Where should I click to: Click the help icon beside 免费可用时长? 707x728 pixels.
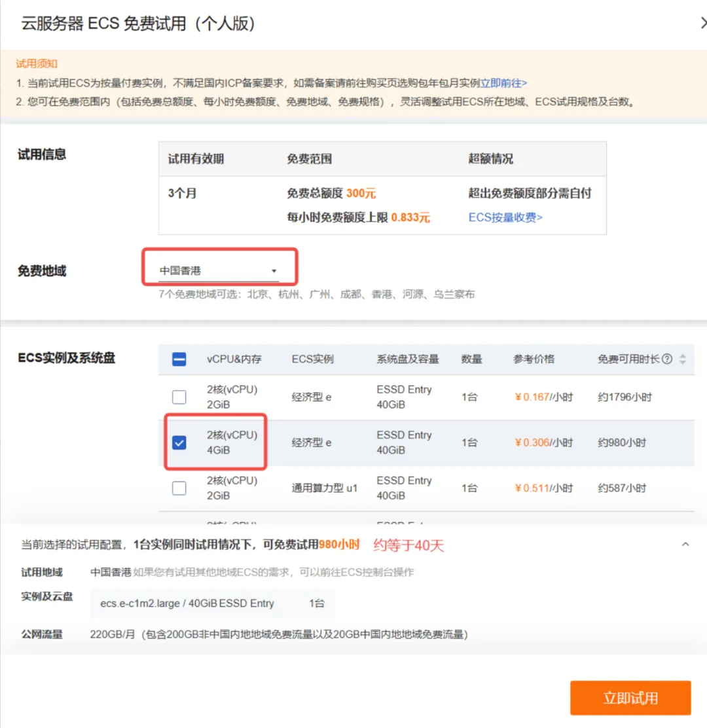(x=666, y=359)
